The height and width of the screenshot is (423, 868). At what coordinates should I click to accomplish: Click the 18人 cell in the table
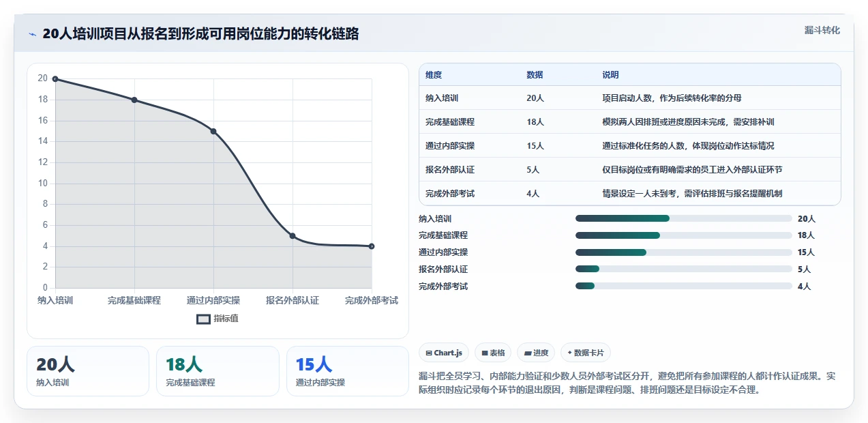[x=535, y=122]
